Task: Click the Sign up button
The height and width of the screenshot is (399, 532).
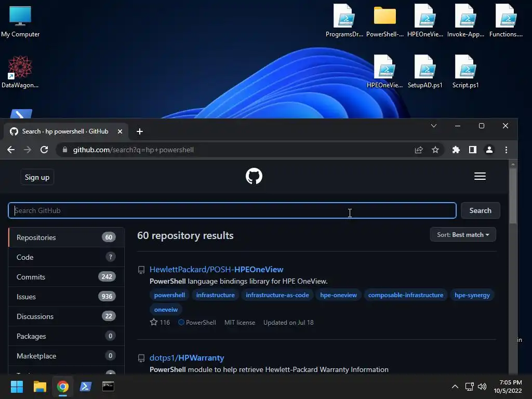Action: 37,177
